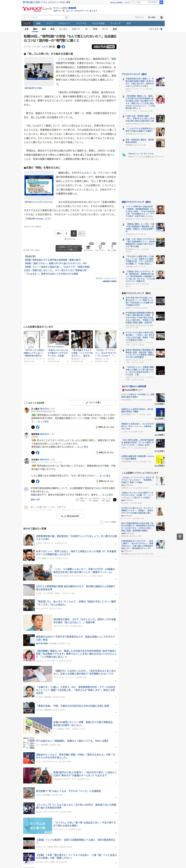Select the スポーツ category tab
Viewport: 186px width, 868px height.
pos(76,29)
